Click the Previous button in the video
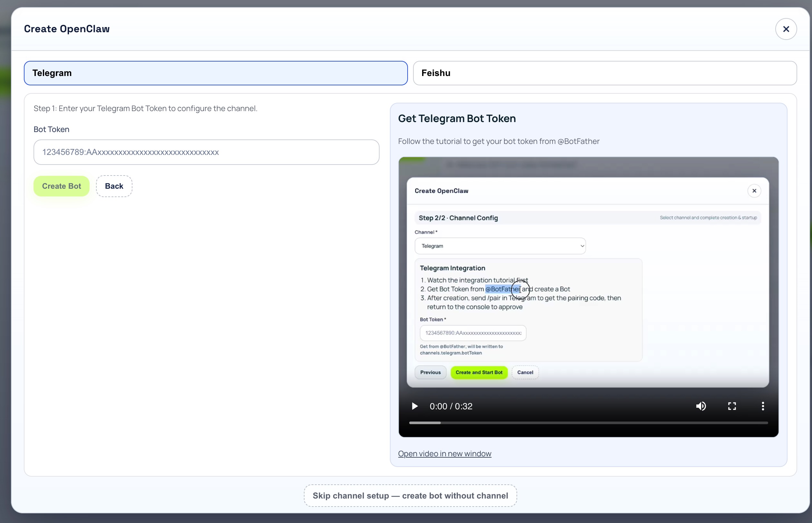 (x=430, y=372)
